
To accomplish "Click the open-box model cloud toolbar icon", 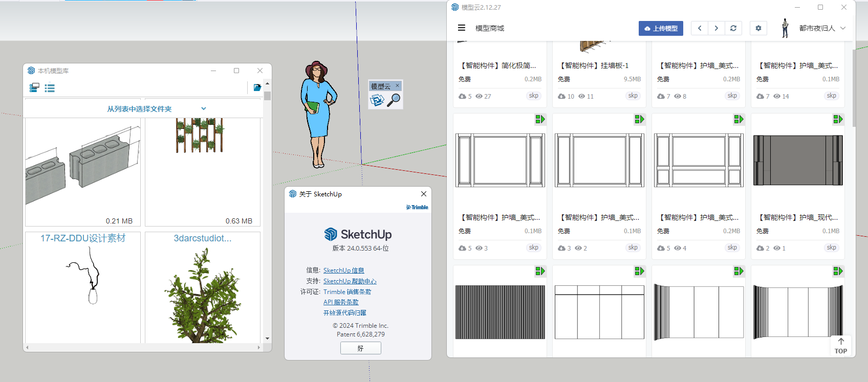I will point(377,100).
